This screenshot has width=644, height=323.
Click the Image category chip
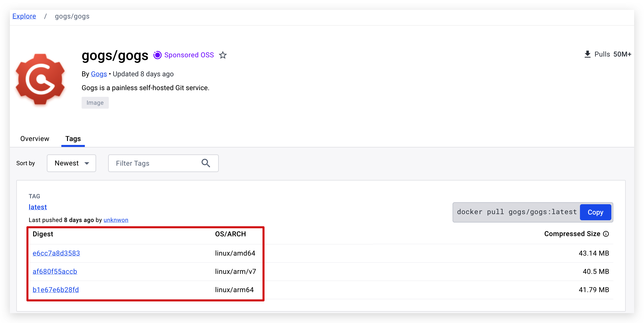[95, 102]
